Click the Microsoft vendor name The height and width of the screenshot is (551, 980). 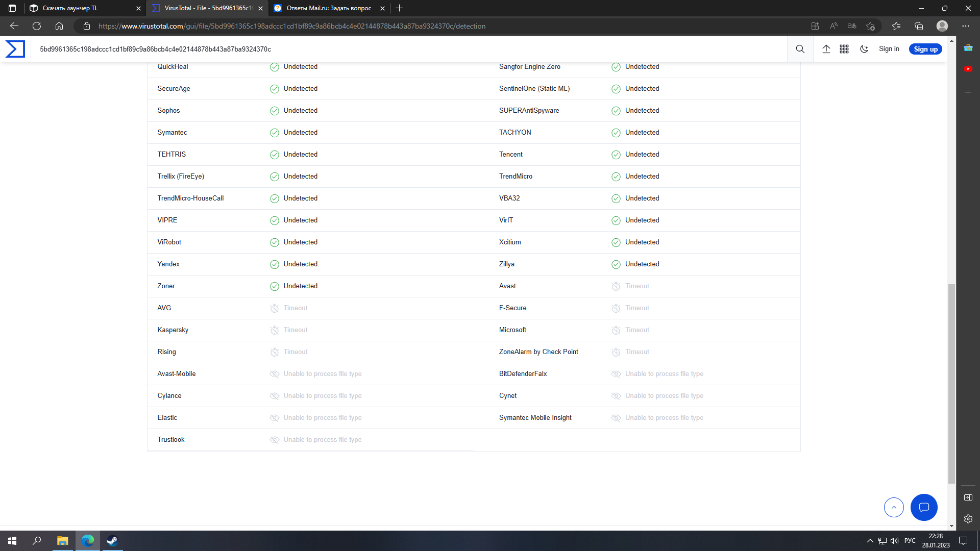(x=512, y=330)
